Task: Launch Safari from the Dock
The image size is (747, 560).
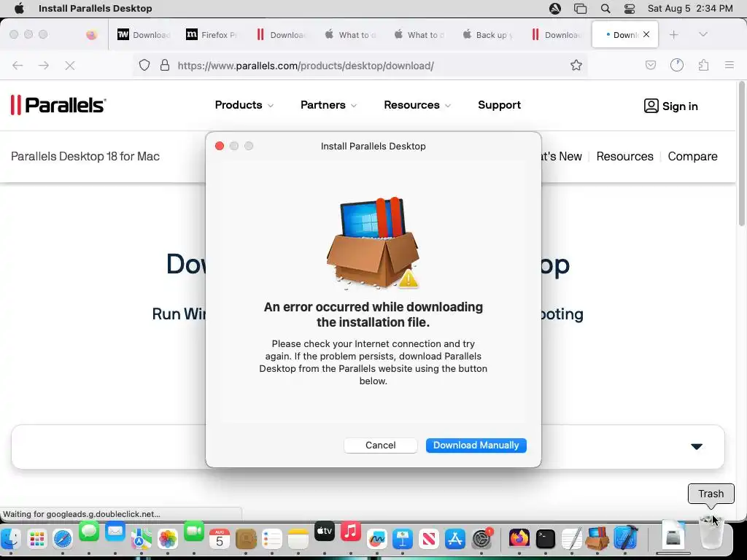Action: (x=63, y=539)
